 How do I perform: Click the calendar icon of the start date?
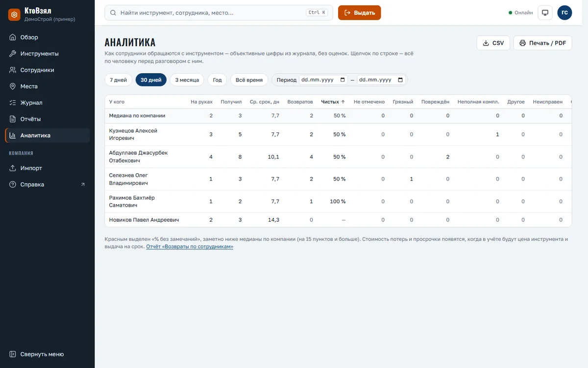click(343, 80)
